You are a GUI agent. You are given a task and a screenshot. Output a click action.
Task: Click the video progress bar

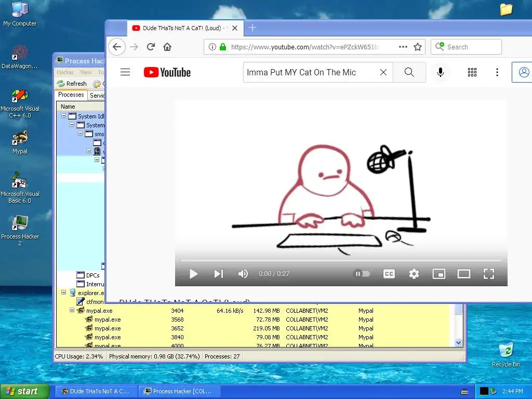pos(341,261)
